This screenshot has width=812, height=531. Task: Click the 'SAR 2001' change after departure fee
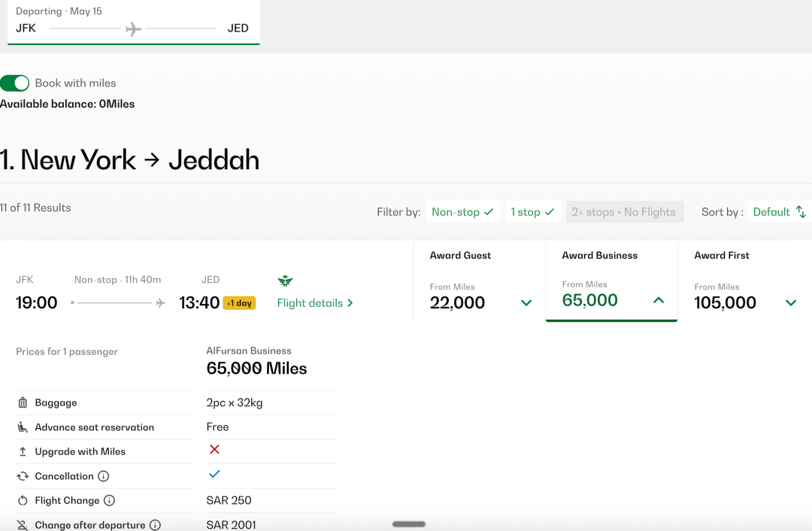(231, 525)
